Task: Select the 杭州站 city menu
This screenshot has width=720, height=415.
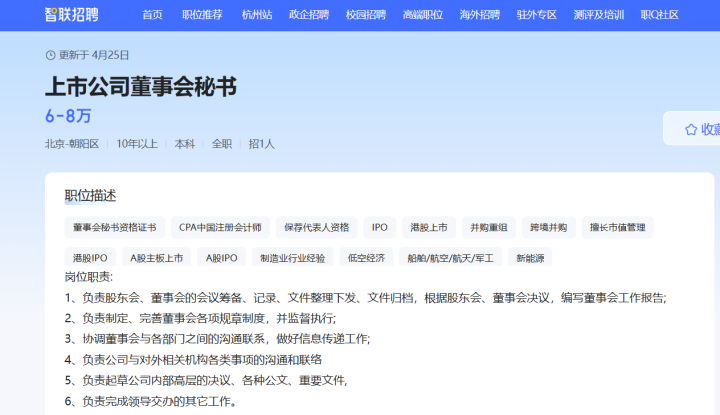Action: (x=257, y=15)
